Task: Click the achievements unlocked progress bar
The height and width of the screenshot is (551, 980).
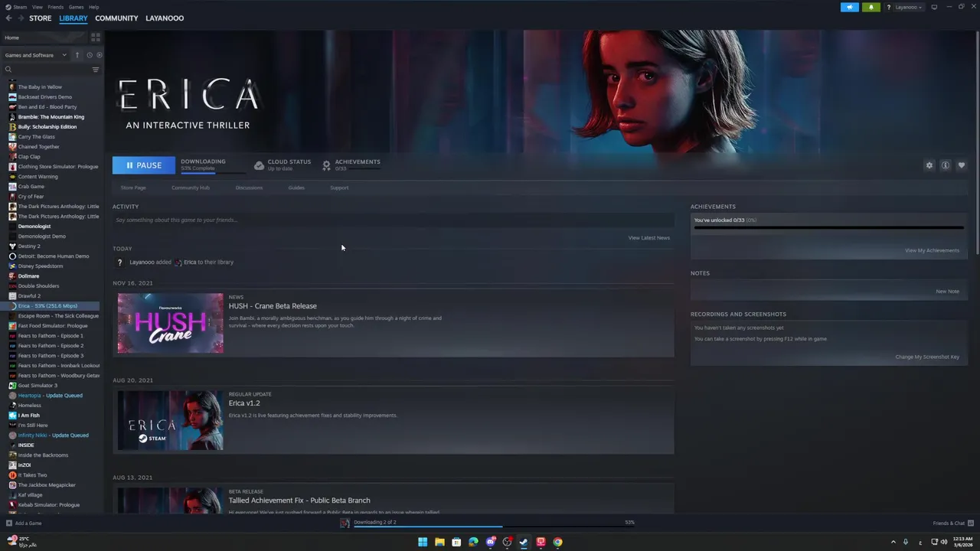Action: [829, 227]
